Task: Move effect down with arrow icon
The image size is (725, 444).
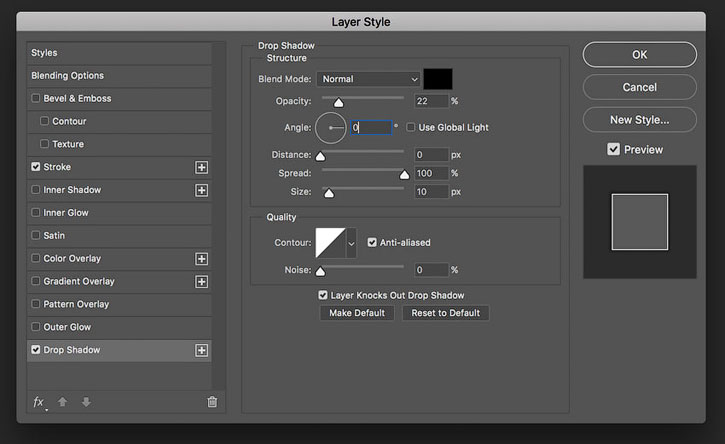Action: (86, 402)
